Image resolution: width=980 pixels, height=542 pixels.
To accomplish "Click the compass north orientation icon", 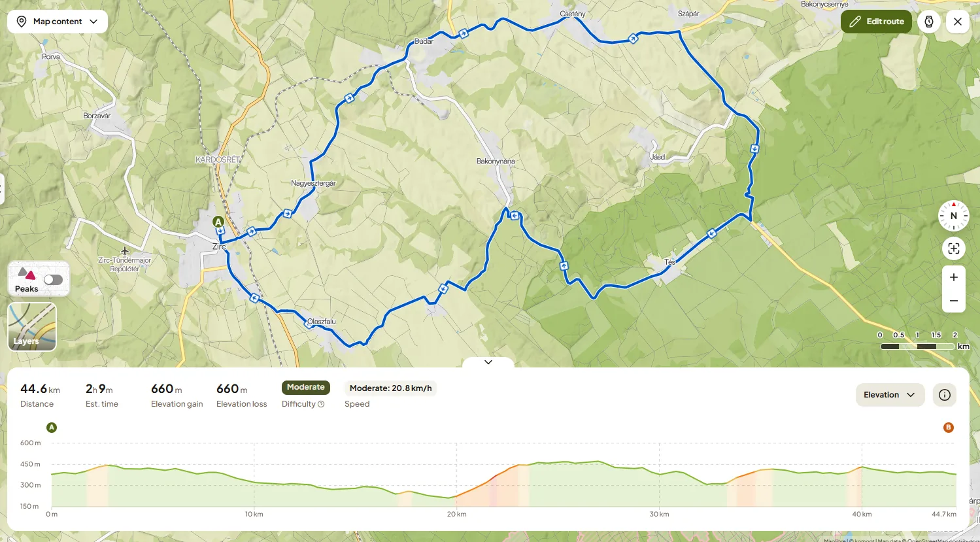I will (954, 216).
